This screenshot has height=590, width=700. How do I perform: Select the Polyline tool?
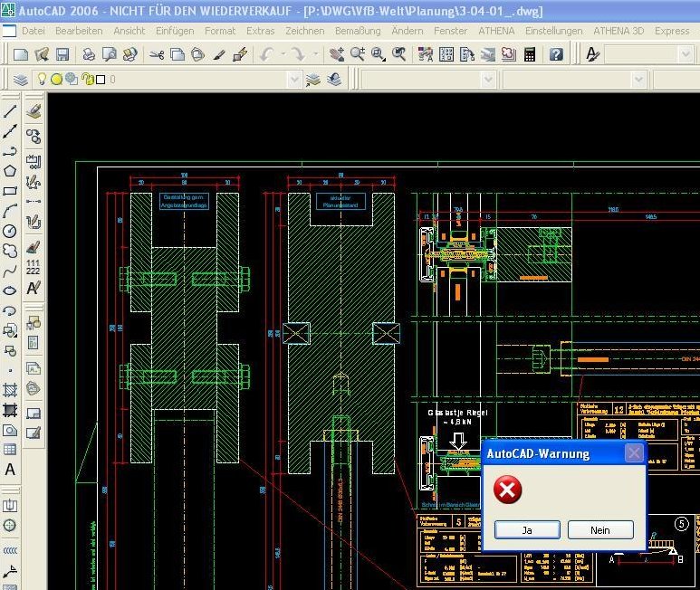coord(10,152)
